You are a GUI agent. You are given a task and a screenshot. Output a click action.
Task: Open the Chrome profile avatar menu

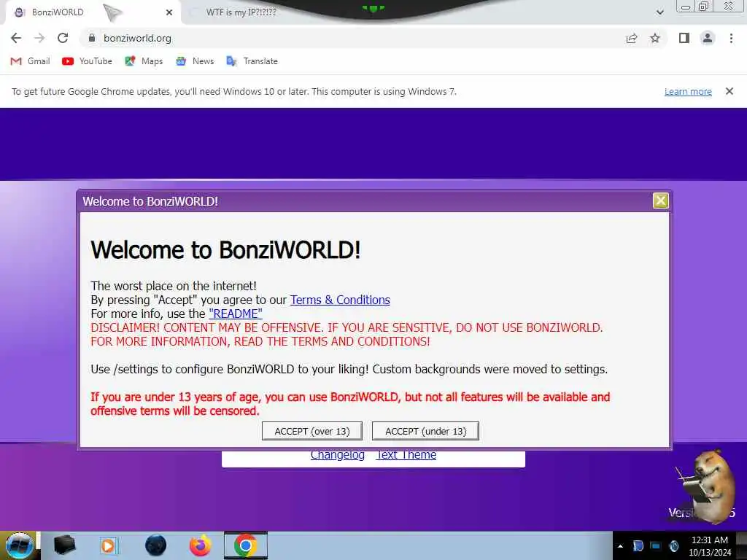point(708,38)
